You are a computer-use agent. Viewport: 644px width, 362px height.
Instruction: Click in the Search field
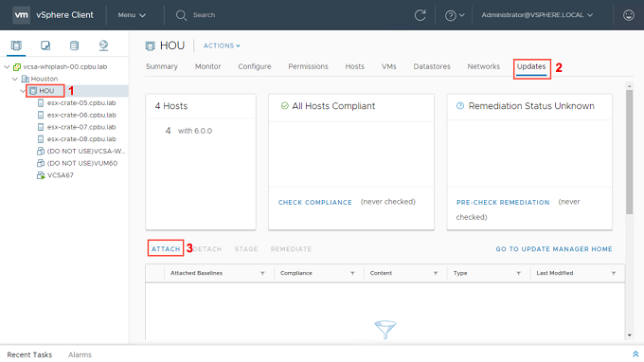coord(205,15)
